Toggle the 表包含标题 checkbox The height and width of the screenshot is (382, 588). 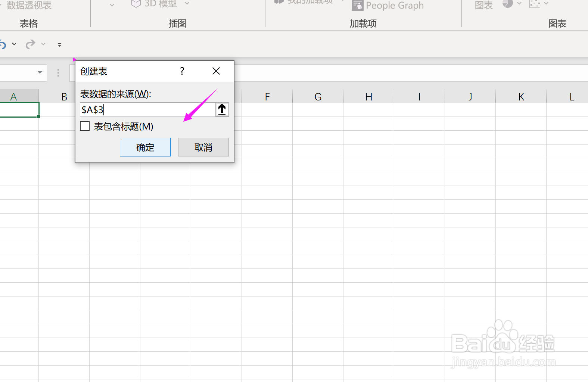(85, 126)
